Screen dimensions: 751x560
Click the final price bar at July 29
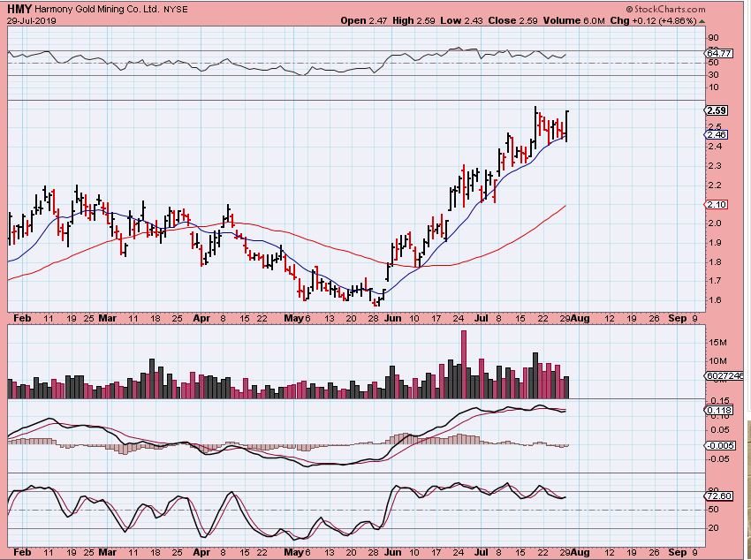click(566, 126)
